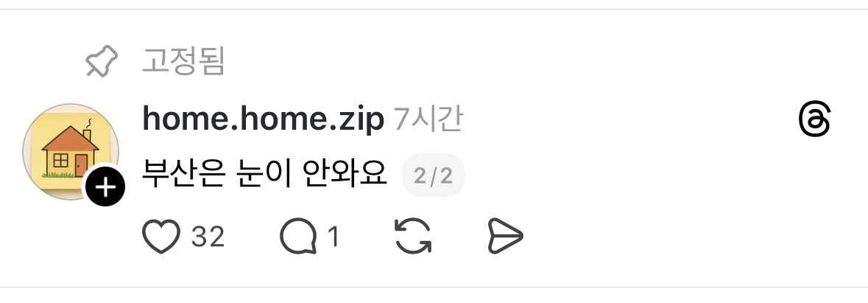View the 1 reply count
Image resolution: width=868 pixels, height=303 pixels.
pyautogui.click(x=334, y=237)
